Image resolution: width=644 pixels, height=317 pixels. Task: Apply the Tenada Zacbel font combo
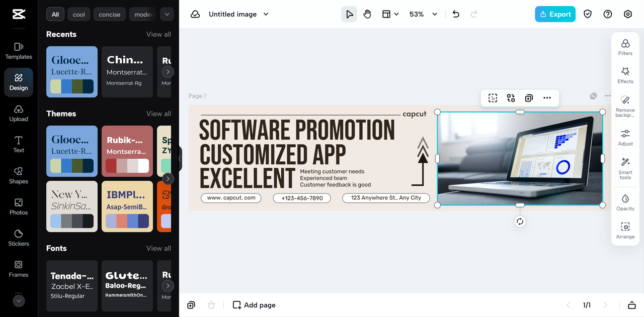72,285
